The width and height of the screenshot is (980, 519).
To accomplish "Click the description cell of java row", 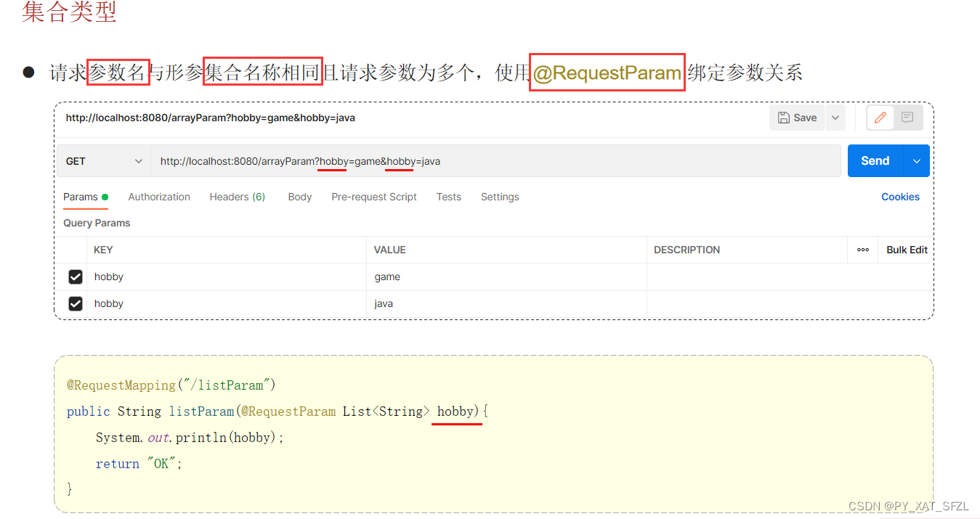I will 788,303.
